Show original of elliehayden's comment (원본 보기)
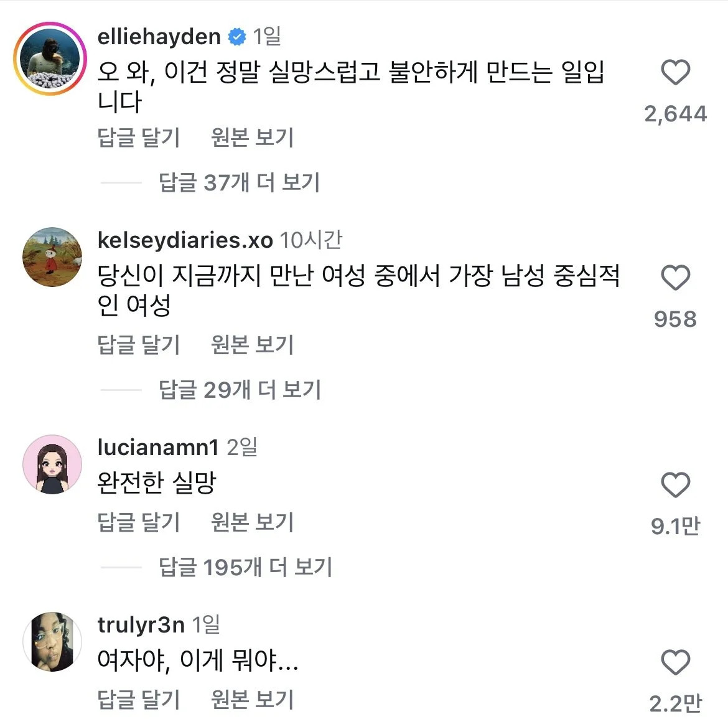The width and height of the screenshot is (728, 724). (x=252, y=138)
